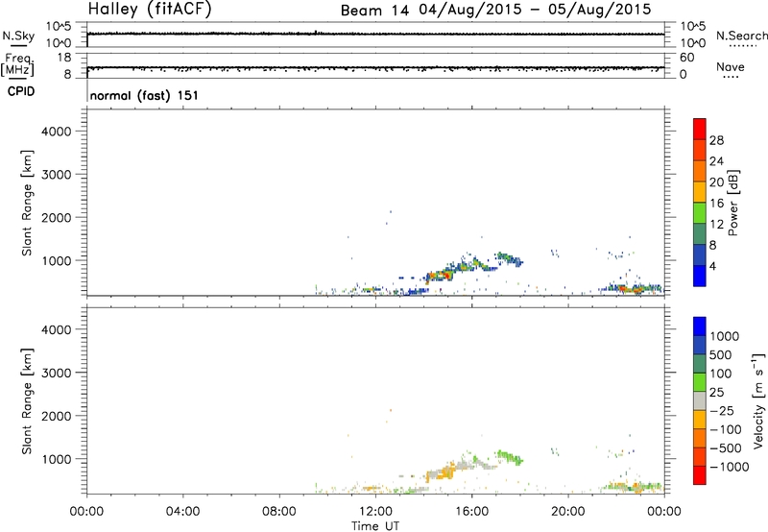Click the '04:00' time axis tick
The height and width of the screenshot is (532, 768).
coord(183,512)
